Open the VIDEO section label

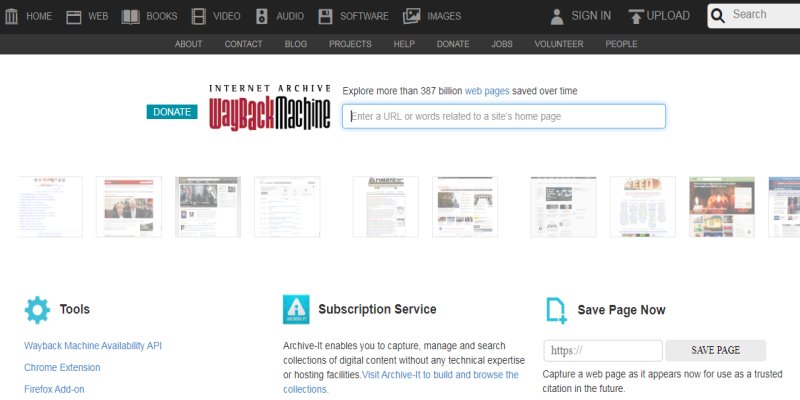click(x=227, y=16)
